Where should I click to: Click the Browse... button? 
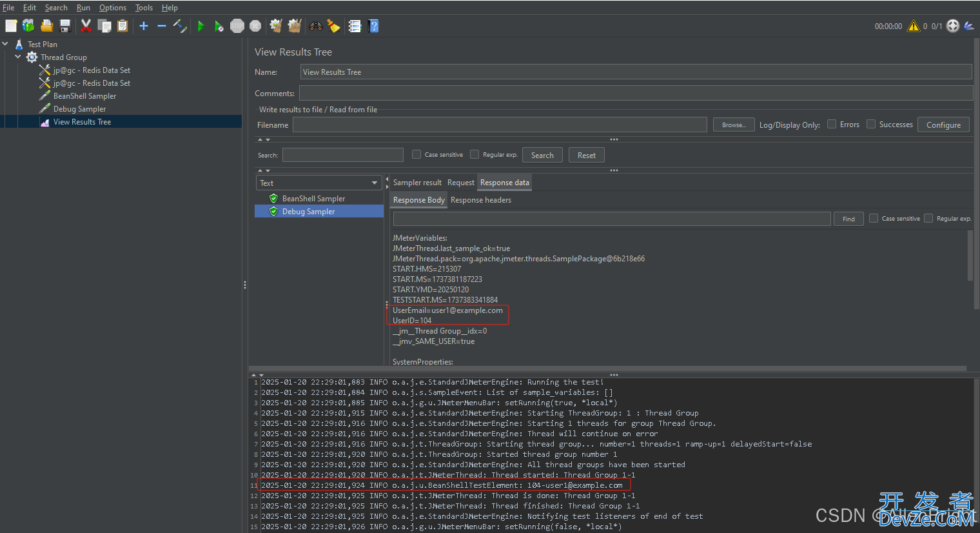(734, 125)
